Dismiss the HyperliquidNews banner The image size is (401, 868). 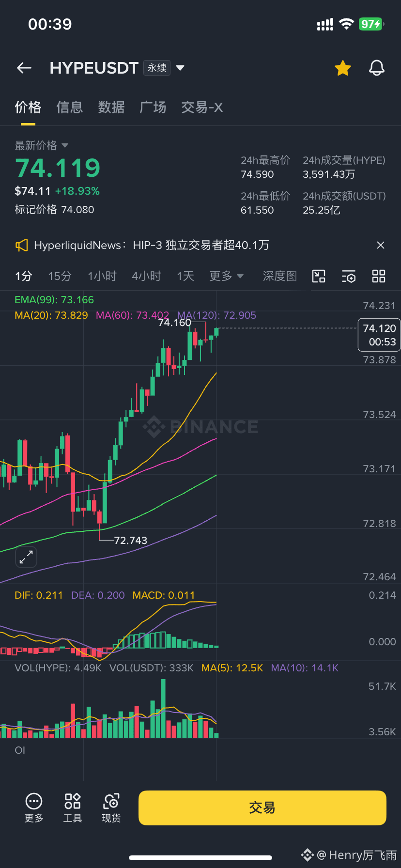(x=381, y=245)
